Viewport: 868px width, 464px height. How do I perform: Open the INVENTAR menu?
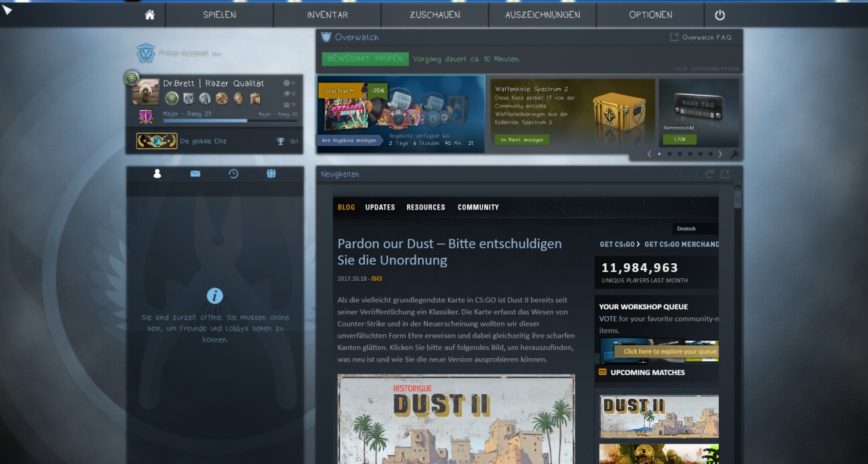pyautogui.click(x=328, y=15)
